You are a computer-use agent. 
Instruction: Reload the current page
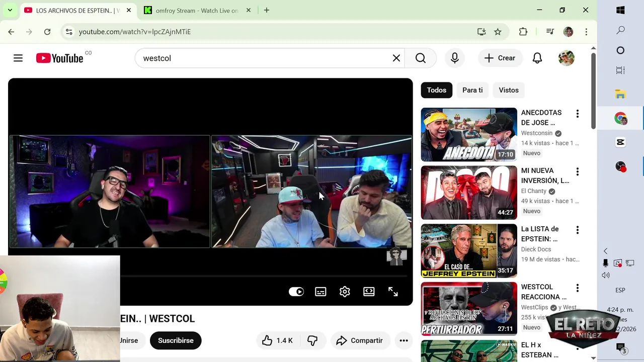coord(47,32)
